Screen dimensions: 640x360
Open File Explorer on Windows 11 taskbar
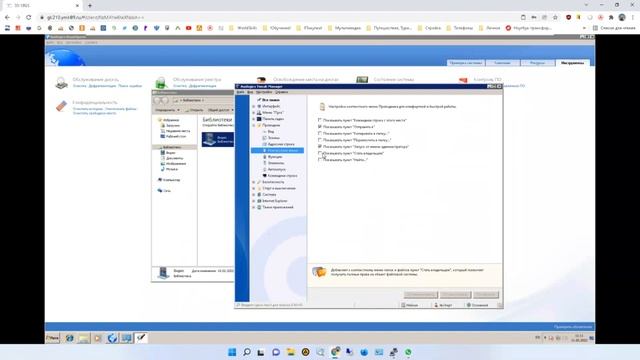pyautogui.click(x=291, y=352)
